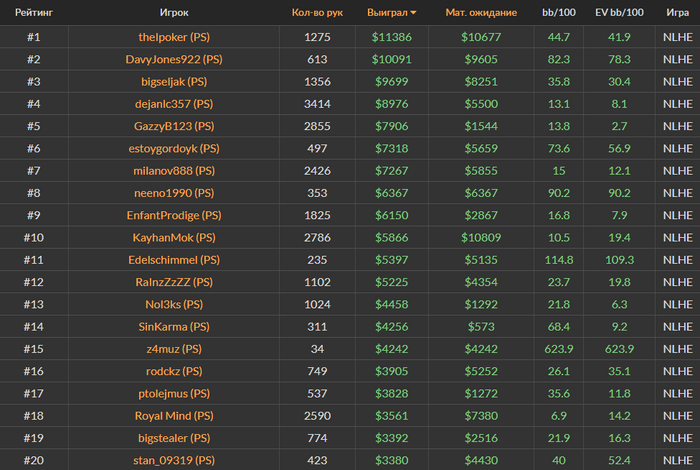This screenshot has height=470, width=700.
Task: Select neeno1990 (PS) player
Action: click(174, 193)
